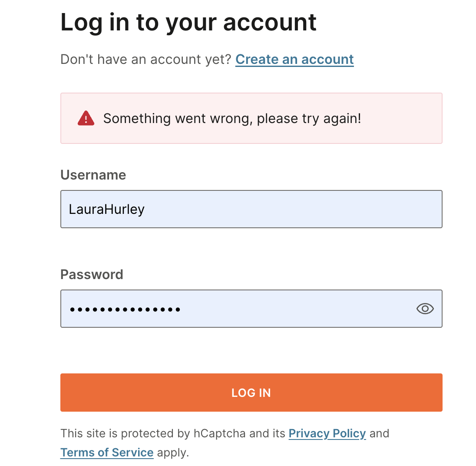This screenshot has width=476, height=466.
Task: Show password using the eye icon
Action: (x=425, y=309)
